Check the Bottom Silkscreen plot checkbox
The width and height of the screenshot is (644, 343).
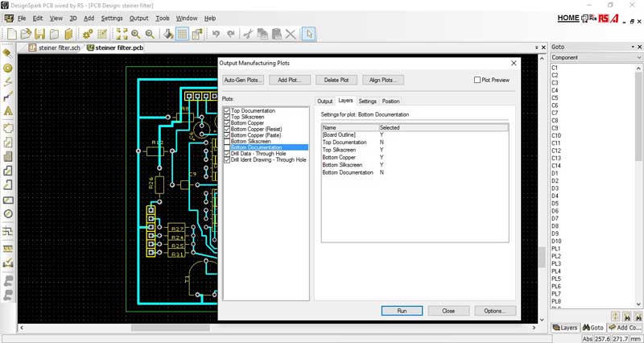[227, 142]
